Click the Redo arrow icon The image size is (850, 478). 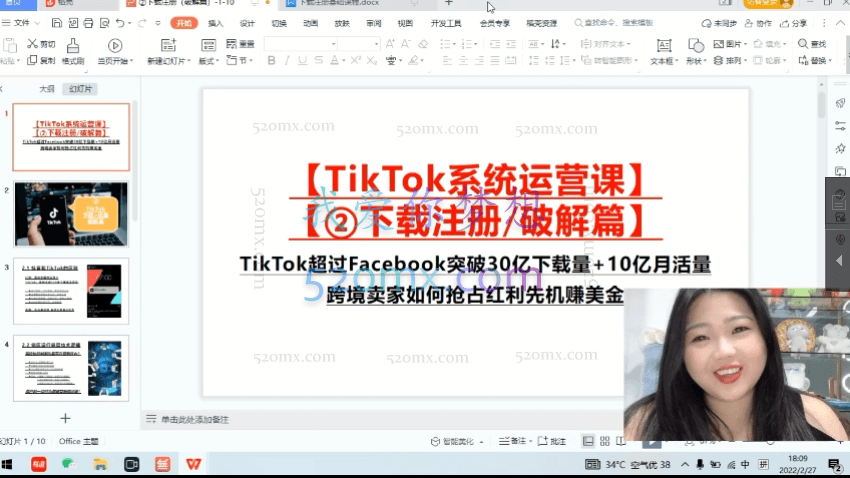coord(142,23)
